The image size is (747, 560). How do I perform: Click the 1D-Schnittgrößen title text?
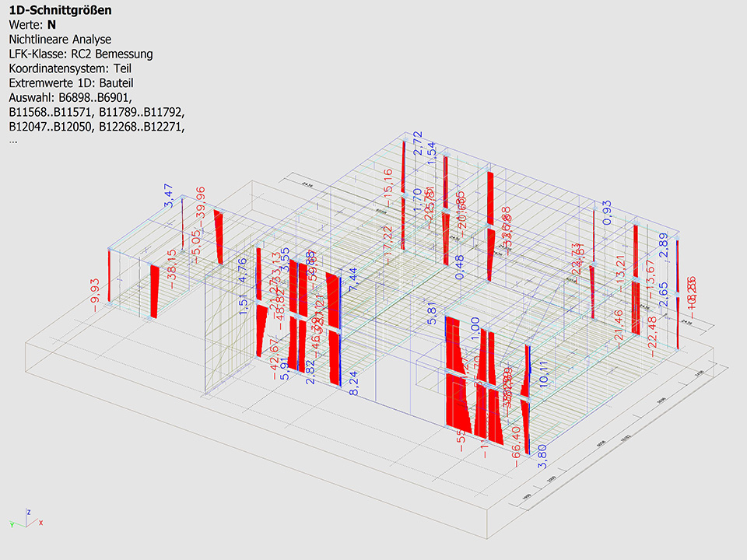(x=59, y=10)
